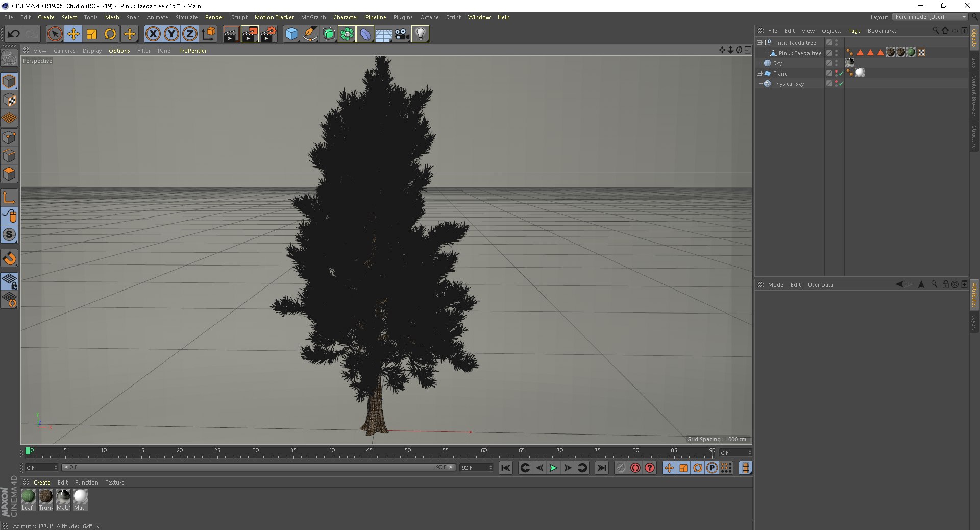Toggle Sky visibility dots
The height and width of the screenshot is (530, 980).
836,63
